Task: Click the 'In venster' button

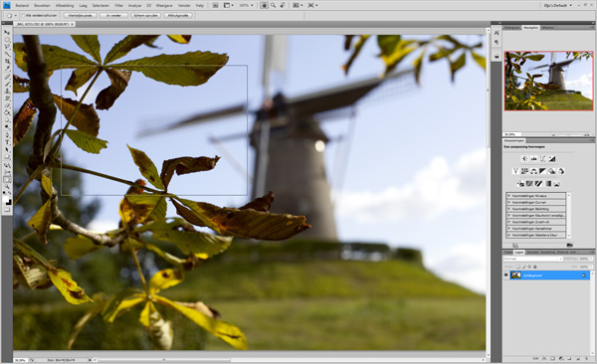Action: (113, 15)
